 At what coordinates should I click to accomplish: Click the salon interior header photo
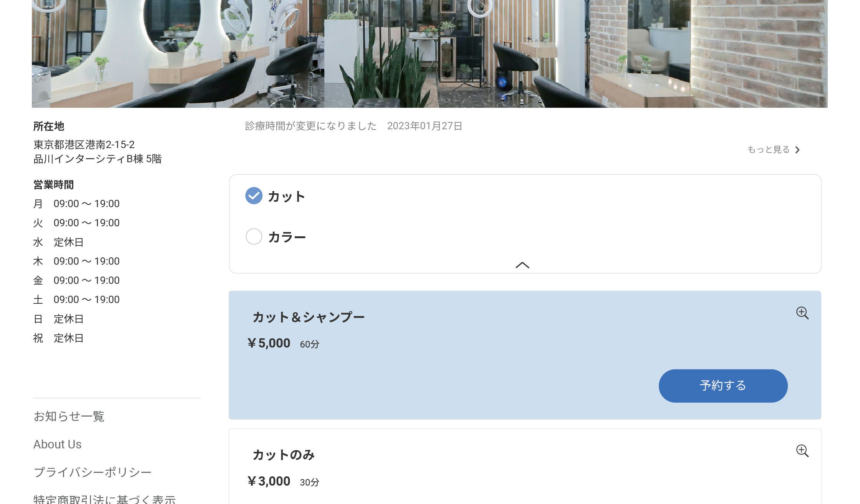(x=429, y=54)
